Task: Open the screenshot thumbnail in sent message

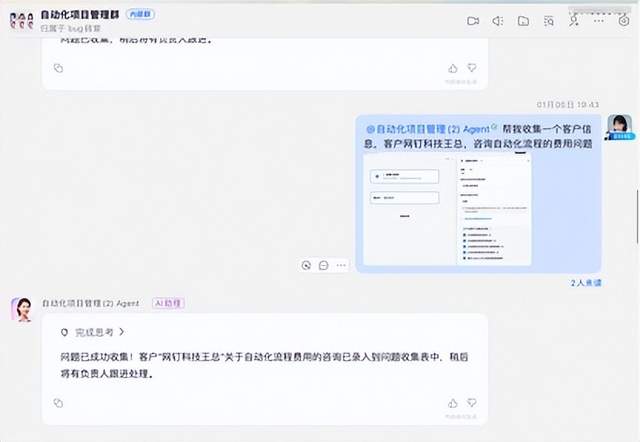Action: click(446, 210)
